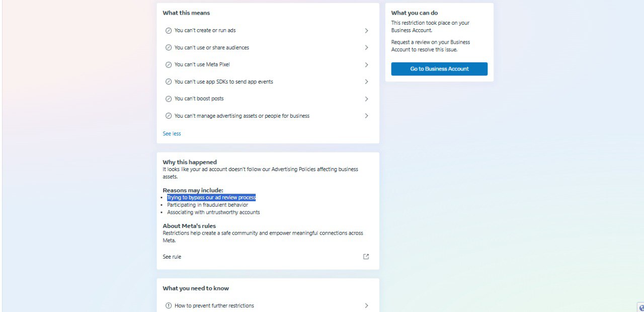Click the prohibited icon beside "share audiences"
Screen dimensions: 644x312
coord(169,48)
